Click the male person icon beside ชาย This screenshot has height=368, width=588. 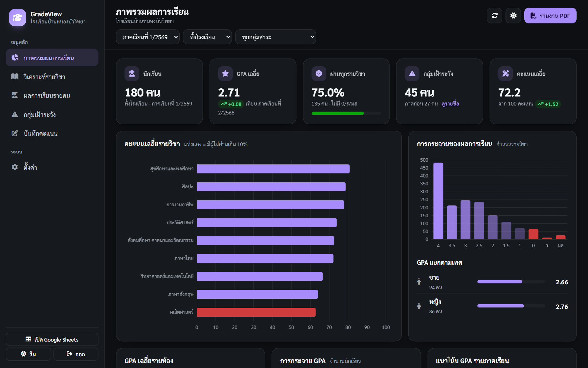coord(419,281)
